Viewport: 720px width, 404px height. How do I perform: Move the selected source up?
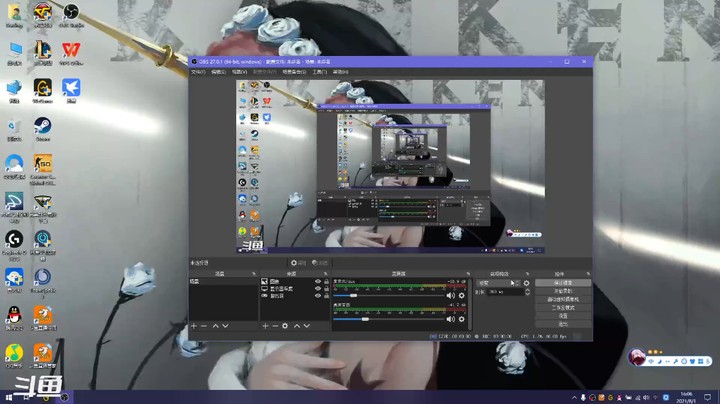pyautogui.click(x=297, y=326)
